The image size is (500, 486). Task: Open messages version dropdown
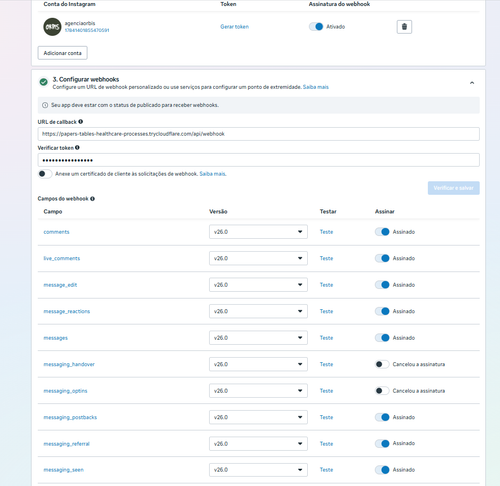(258, 338)
